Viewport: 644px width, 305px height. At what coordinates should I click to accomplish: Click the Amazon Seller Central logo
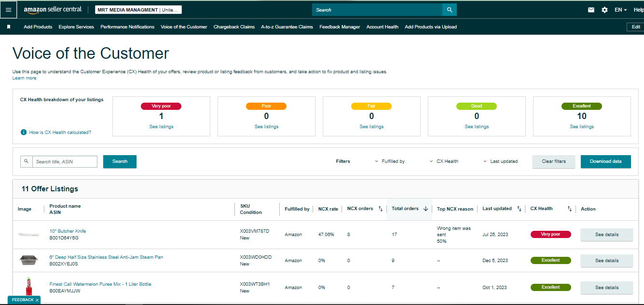53,10
